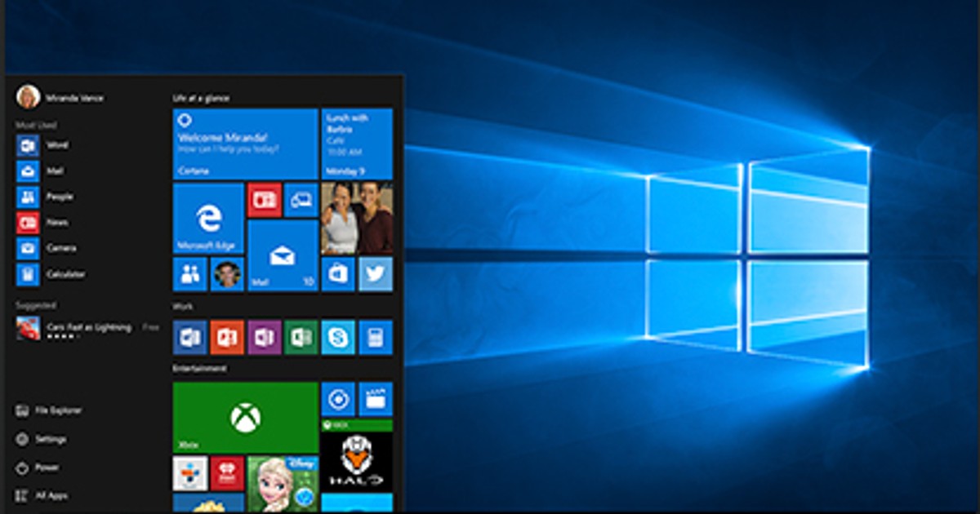Viewport: 980px width, 514px height.
Task: Launch the OneNote tile in Work group
Action: pos(265,337)
